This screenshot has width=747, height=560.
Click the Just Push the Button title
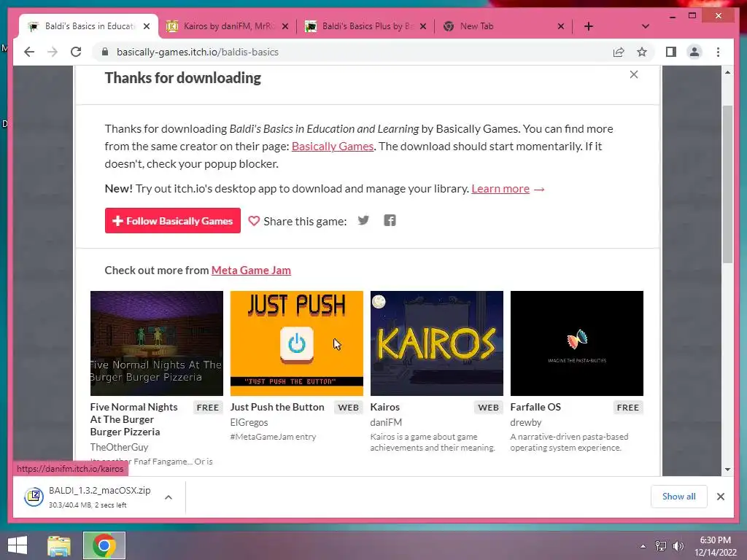pos(277,407)
